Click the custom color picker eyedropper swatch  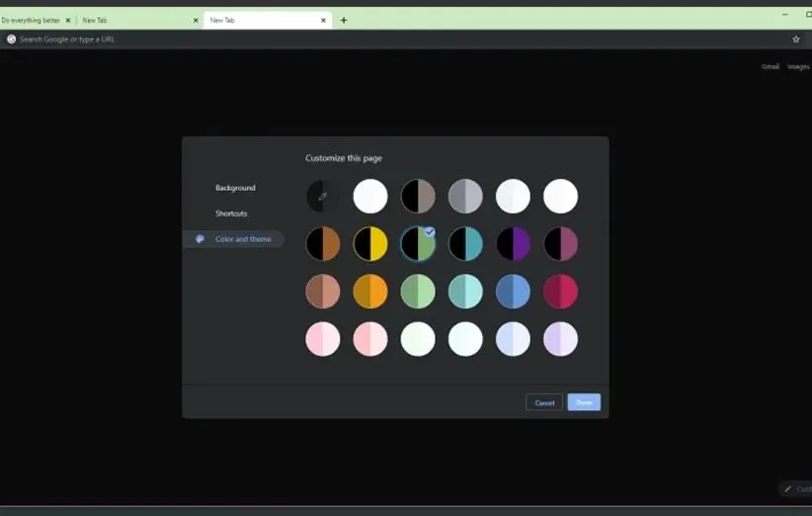323,196
